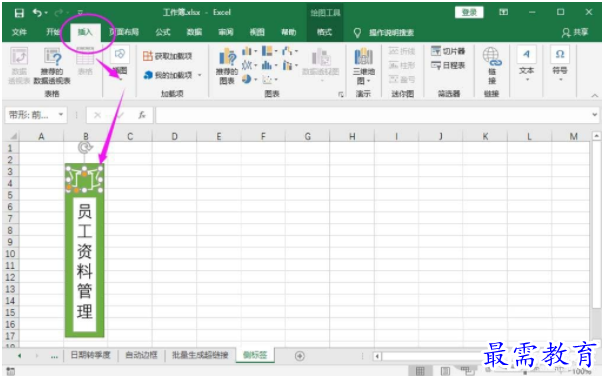This screenshot has height=386, width=605.
Task: Click the 登录 sign-in button
Action: click(x=469, y=12)
